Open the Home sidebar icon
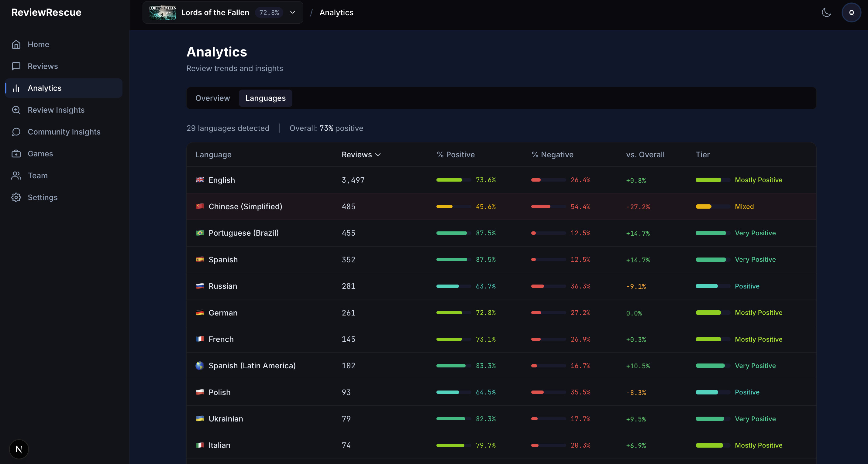868x464 pixels. pyautogui.click(x=16, y=44)
